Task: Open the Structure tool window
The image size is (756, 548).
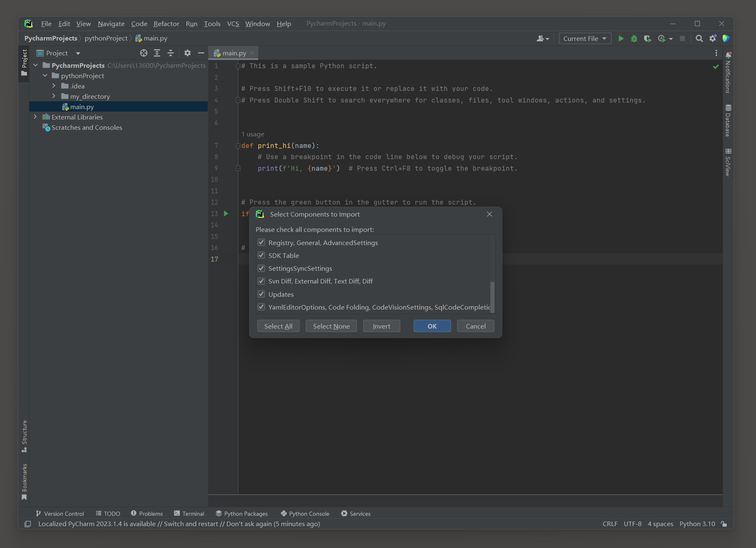Action: tap(24, 436)
